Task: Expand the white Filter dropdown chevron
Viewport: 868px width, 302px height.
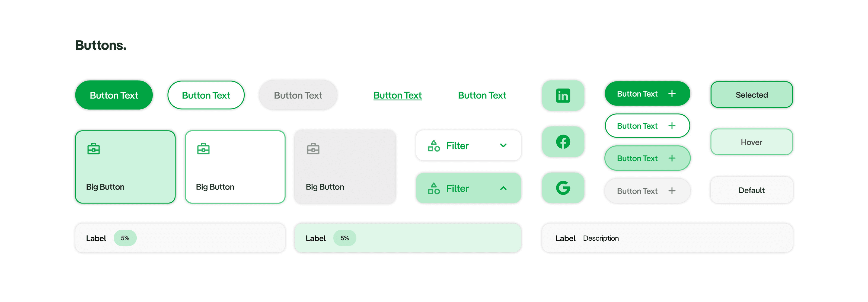Action: tap(503, 146)
